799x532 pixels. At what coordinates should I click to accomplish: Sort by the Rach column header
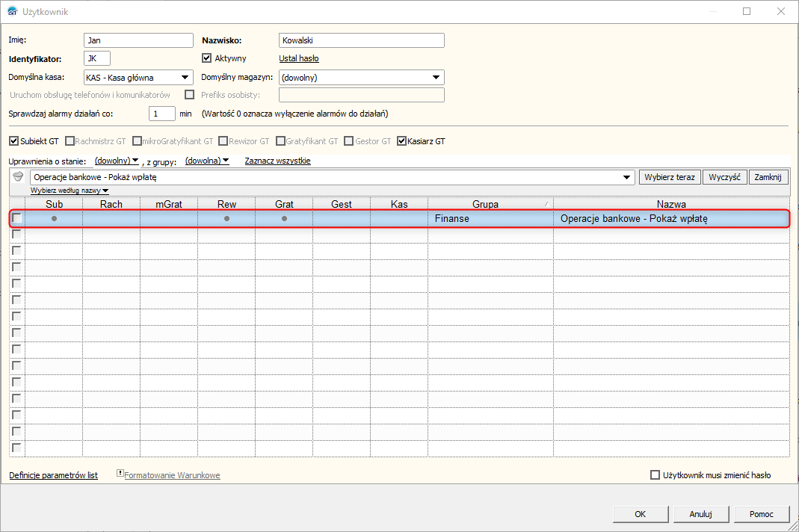pos(111,204)
